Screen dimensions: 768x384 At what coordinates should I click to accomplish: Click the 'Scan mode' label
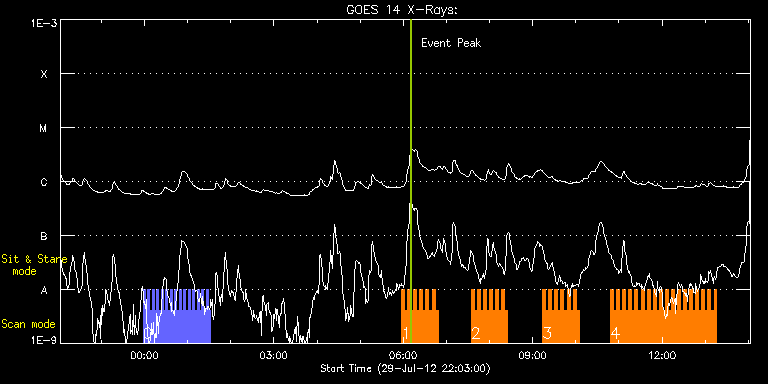coord(28,324)
